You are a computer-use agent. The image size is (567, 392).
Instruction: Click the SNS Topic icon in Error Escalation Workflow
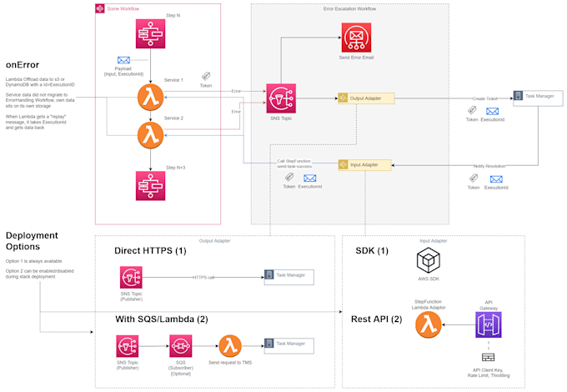point(281,98)
